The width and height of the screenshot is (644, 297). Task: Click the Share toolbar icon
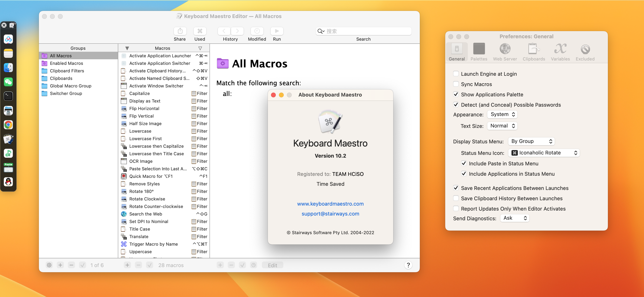(180, 31)
